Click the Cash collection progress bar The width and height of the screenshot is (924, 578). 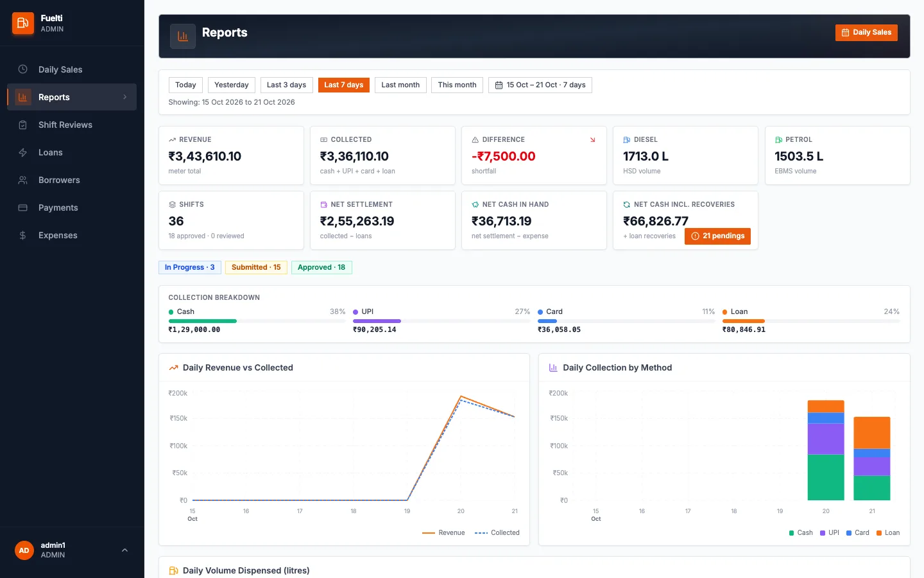pyautogui.click(x=257, y=321)
